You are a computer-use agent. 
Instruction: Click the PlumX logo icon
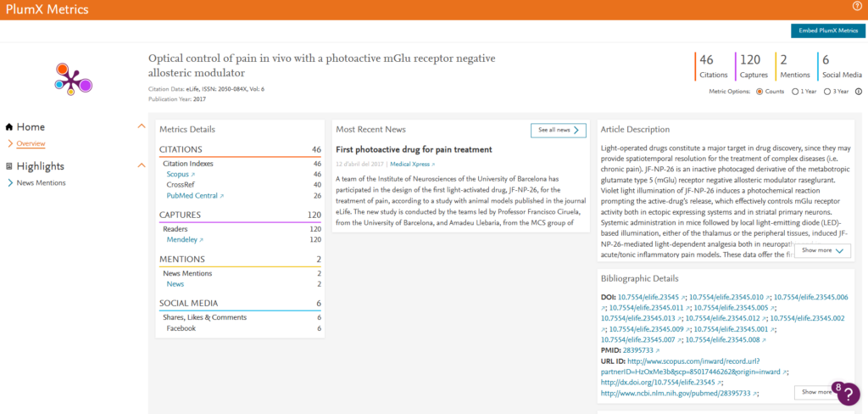[73, 78]
